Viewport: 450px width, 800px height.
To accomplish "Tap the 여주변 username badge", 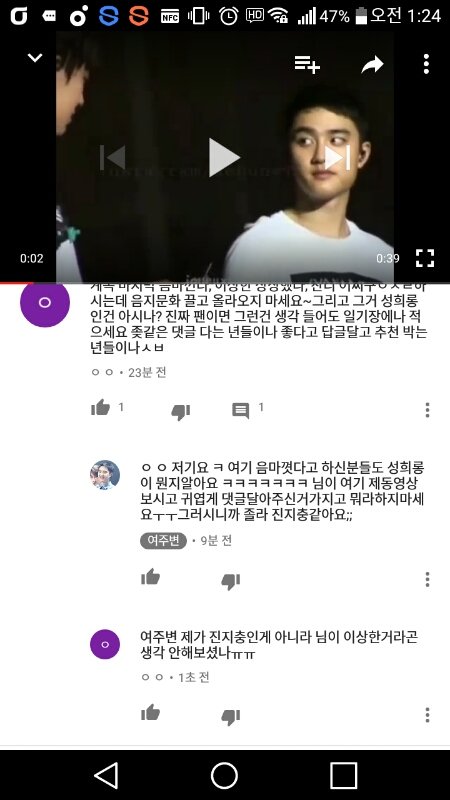I will click(x=163, y=540).
